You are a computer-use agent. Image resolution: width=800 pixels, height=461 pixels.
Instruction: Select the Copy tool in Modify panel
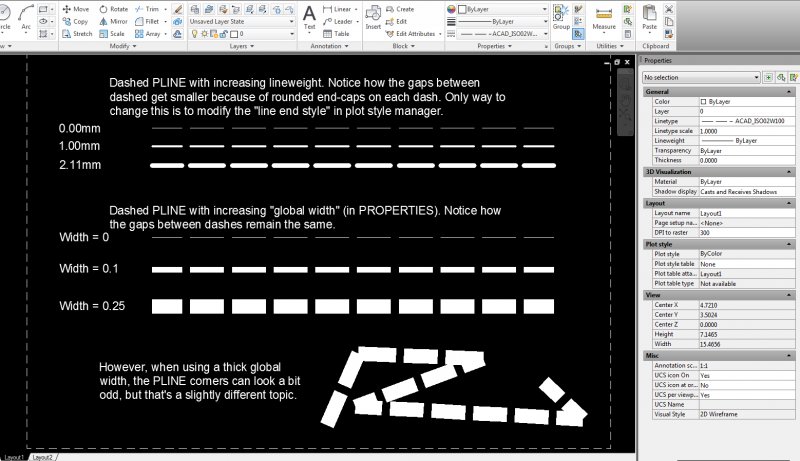[x=75, y=21]
